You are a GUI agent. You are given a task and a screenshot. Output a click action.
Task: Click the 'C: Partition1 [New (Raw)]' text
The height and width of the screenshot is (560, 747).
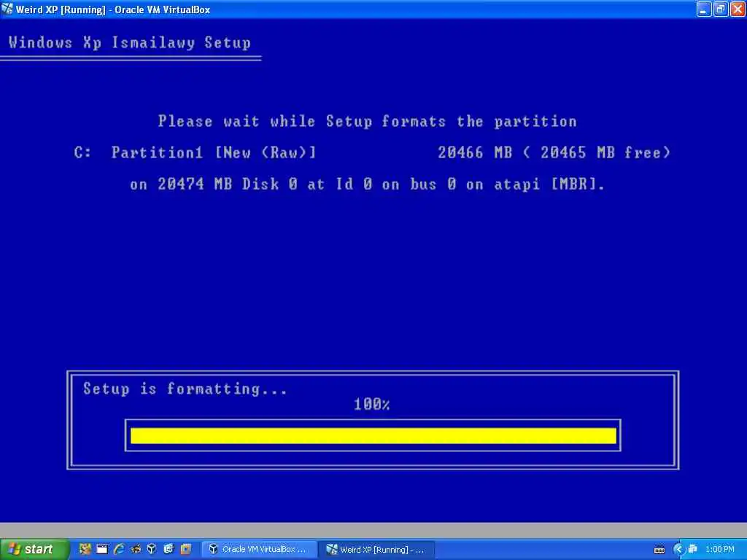click(x=195, y=152)
